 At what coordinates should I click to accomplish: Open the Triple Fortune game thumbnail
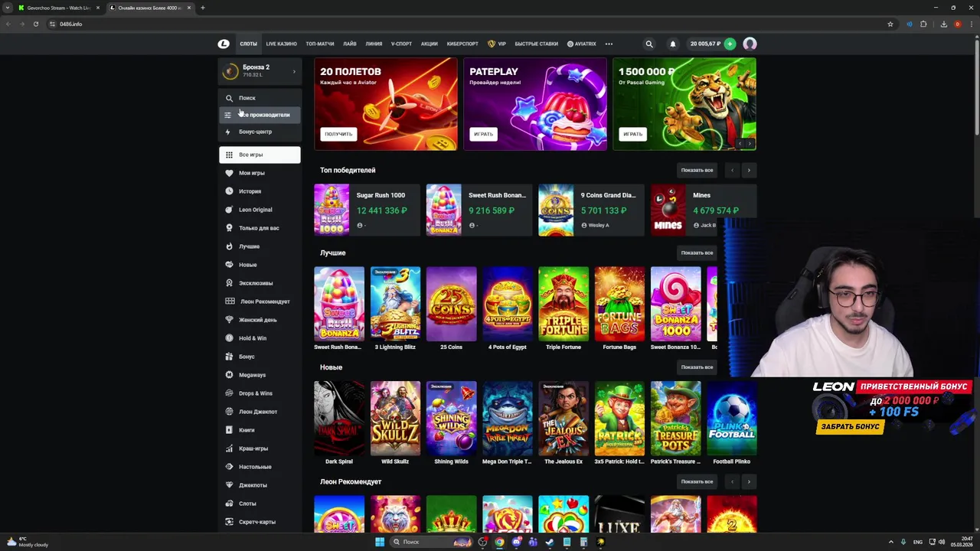pos(563,304)
